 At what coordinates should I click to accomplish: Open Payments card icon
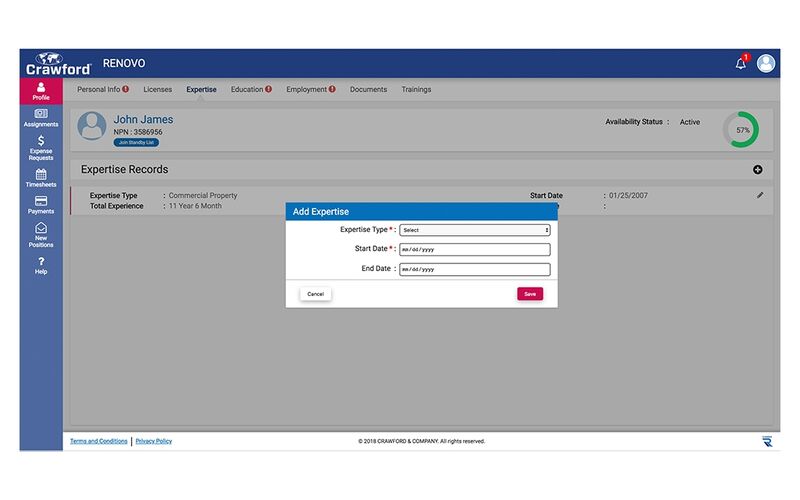41,202
